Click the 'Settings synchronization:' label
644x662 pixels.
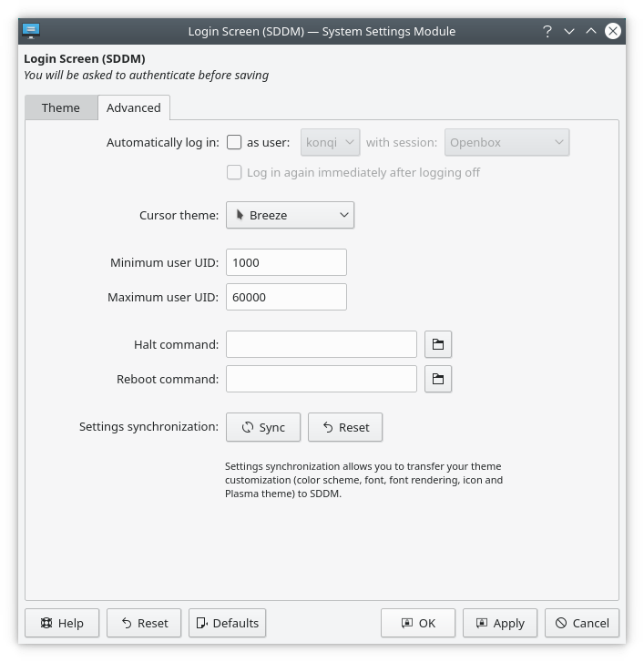click(x=149, y=426)
